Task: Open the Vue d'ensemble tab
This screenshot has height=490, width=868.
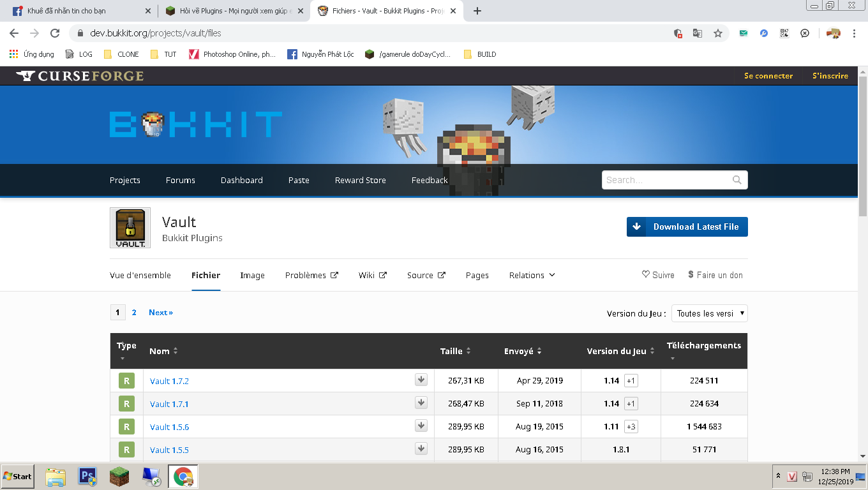Action: tap(140, 275)
